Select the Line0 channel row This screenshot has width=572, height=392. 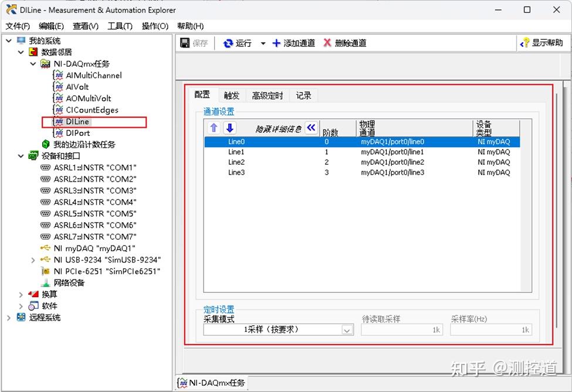[362, 142]
